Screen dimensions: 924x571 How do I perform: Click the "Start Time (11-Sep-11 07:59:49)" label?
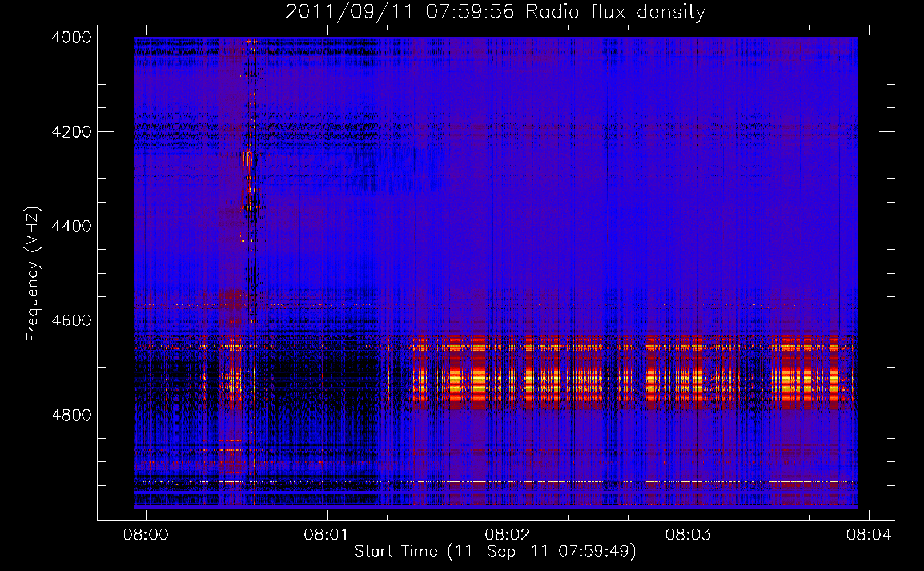coord(495,552)
